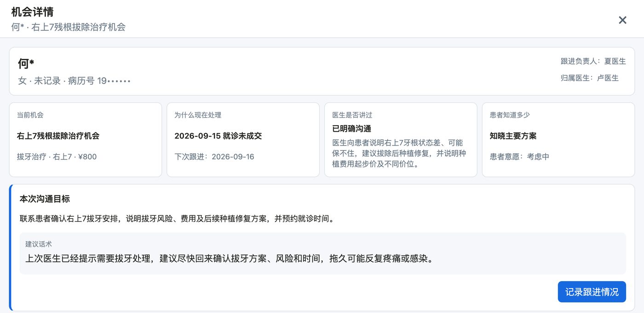Click the 当前机会 card label

[x=30, y=115]
